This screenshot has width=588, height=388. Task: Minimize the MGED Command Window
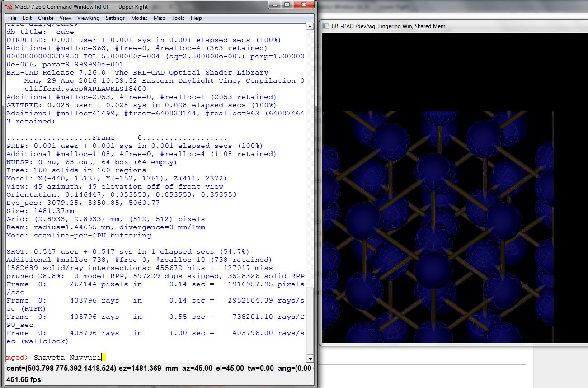pos(275,5)
